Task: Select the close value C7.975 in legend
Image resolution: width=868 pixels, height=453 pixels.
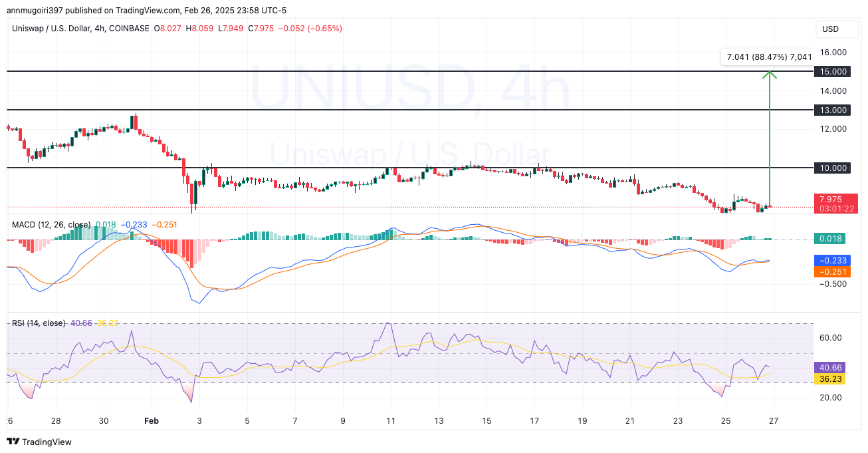Action: (x=261, y=29)
